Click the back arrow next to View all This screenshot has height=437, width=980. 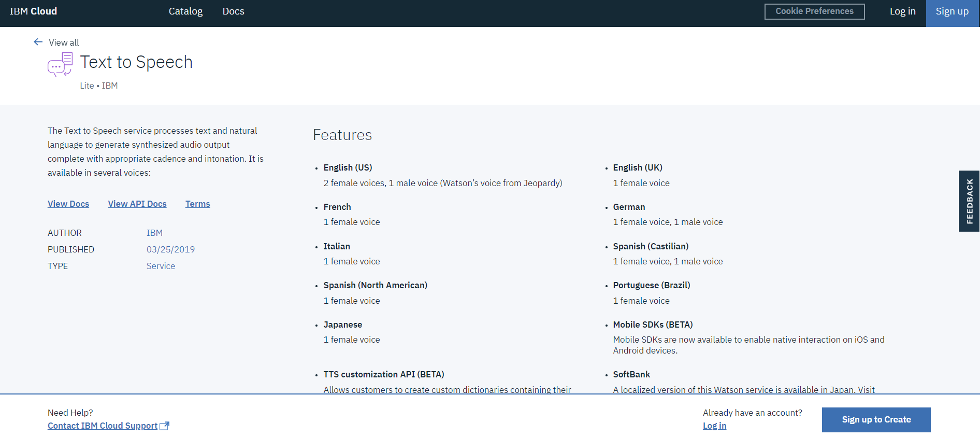click(x=38, y=42)
